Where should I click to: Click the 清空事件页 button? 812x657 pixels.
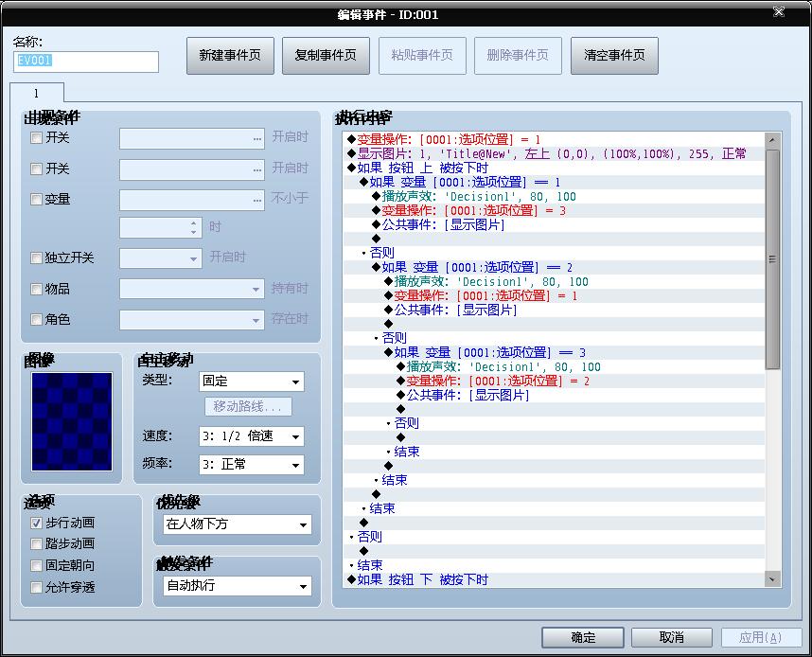tap(615, 56)
